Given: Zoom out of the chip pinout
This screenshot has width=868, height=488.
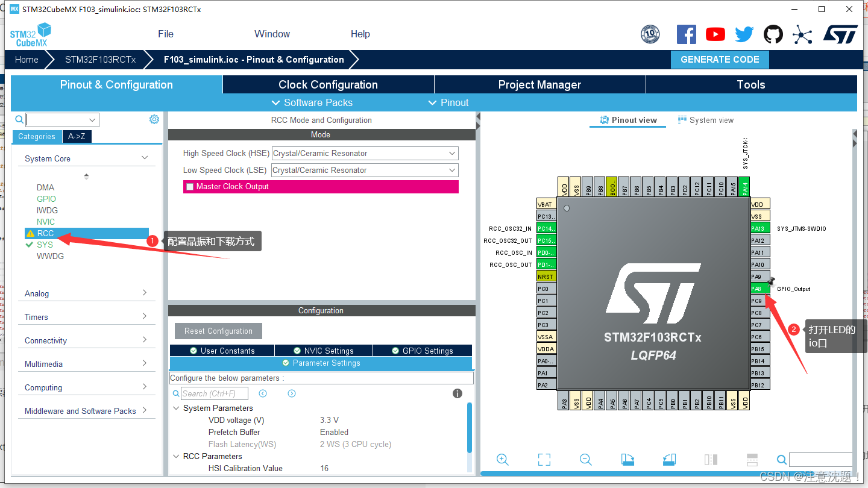Looking at the screenshot, I should point(585,459).
